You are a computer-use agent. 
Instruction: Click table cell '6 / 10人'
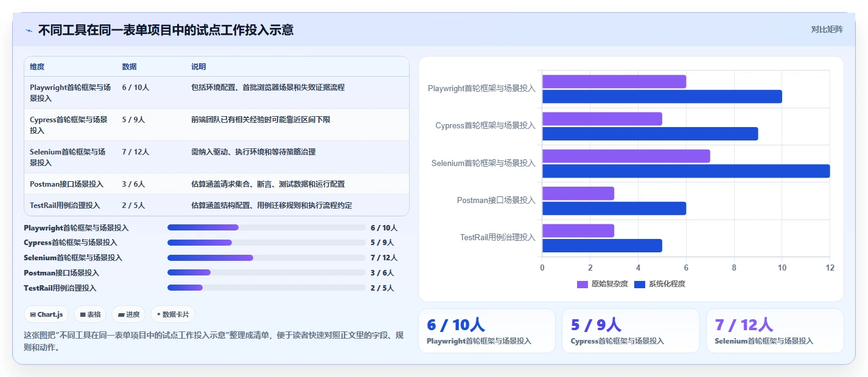click(135, 88)
